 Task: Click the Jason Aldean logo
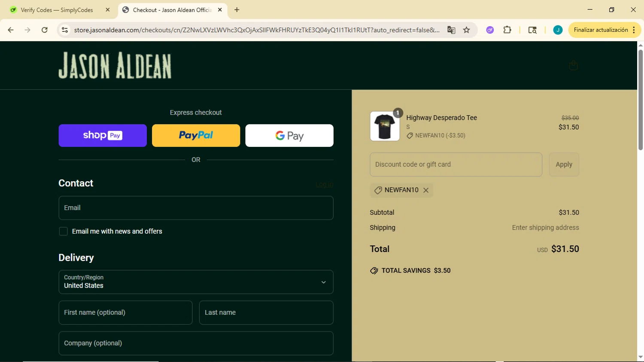point(115,66)
